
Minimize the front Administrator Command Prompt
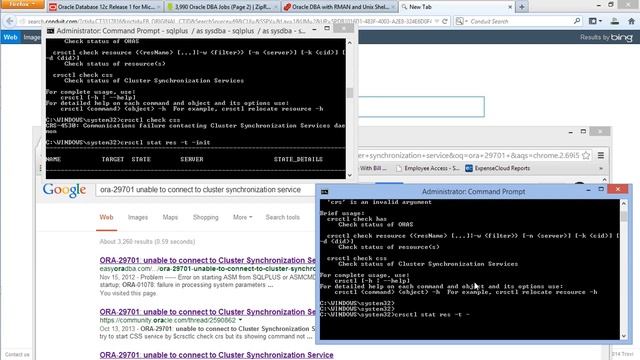[588, 190]
